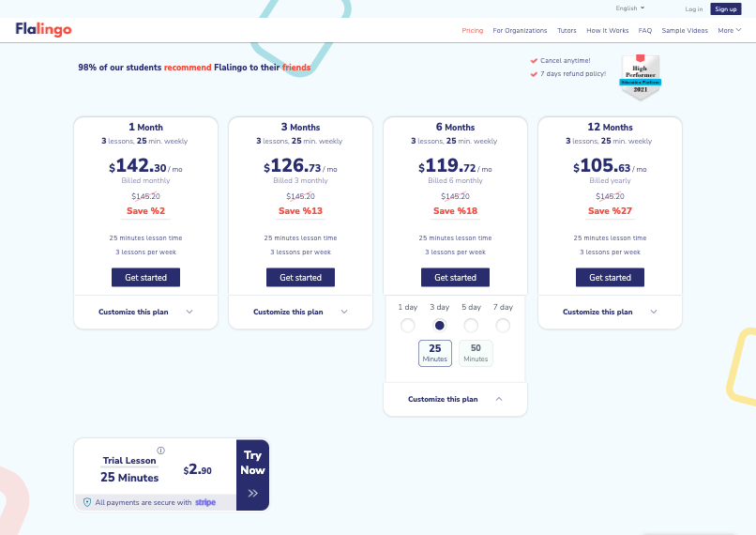Image resolution: width=756 pixels, height=535 pixels.
Task: Click the Billed 3 monthly text
Action: [x=300, y=180]
